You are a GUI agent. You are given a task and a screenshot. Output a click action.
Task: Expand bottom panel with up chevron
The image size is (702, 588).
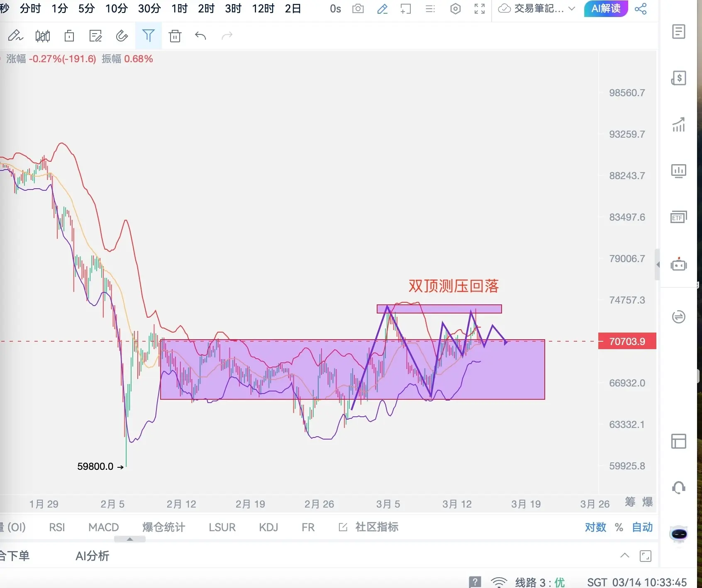pos(624,556)
